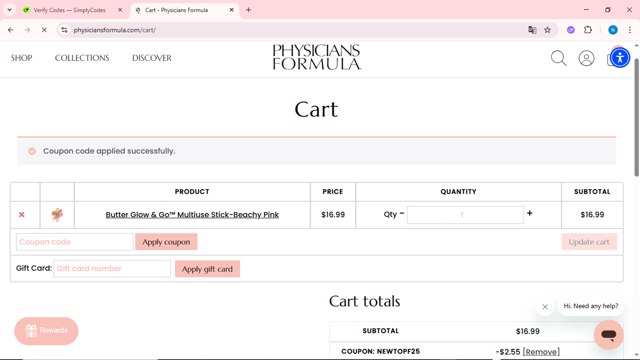
Task: Click the Coupon code input field
Action: [x=74, y=242]
